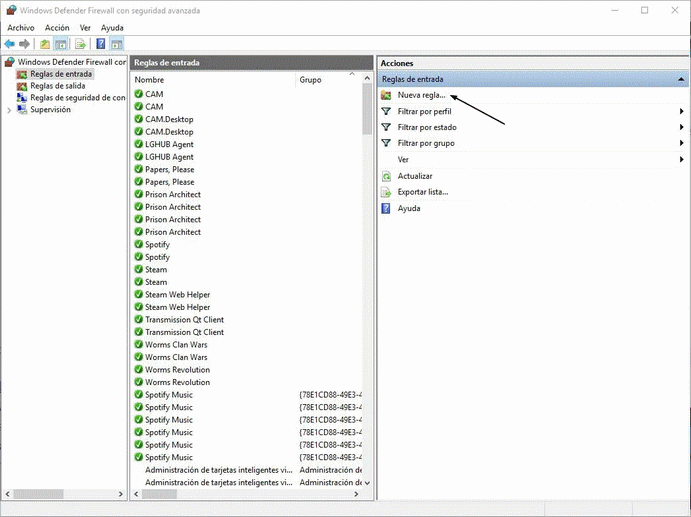
Task: Select Windows Defender Firewall root tree node
Action: pyautogui.click(x=72, y=62)
